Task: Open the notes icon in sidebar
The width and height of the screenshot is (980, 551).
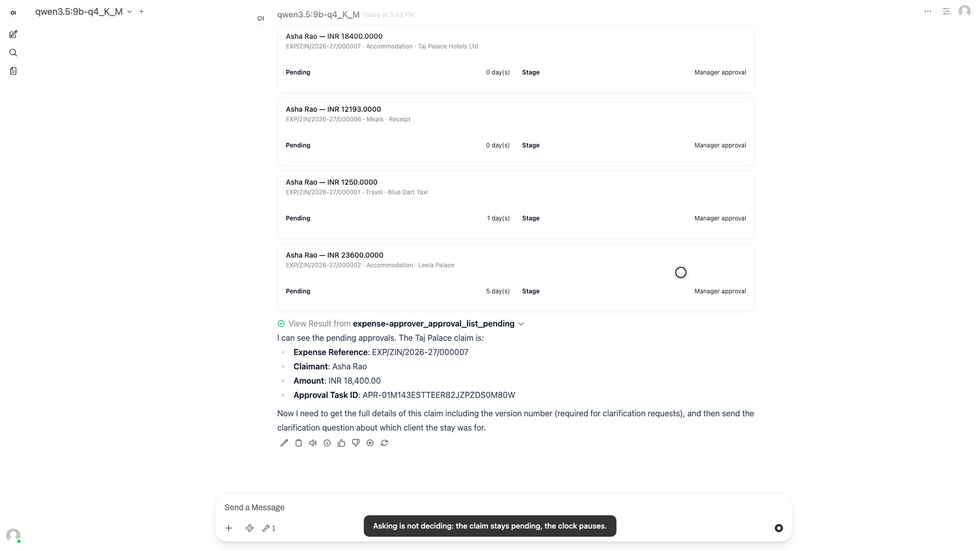Action: pos(13,71)
